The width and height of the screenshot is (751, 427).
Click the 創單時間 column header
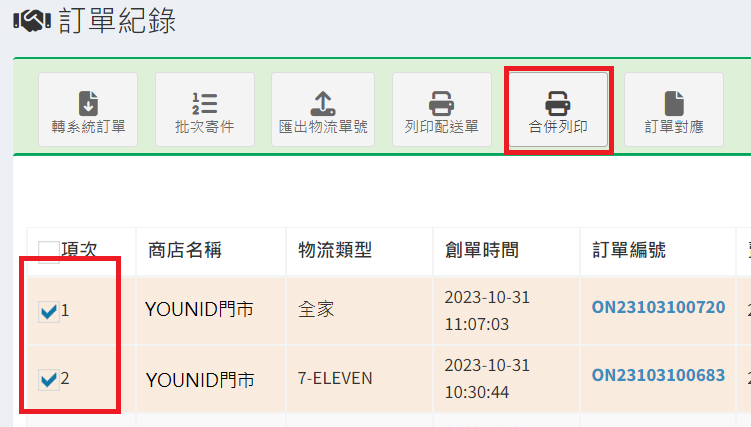click(482, 250)
